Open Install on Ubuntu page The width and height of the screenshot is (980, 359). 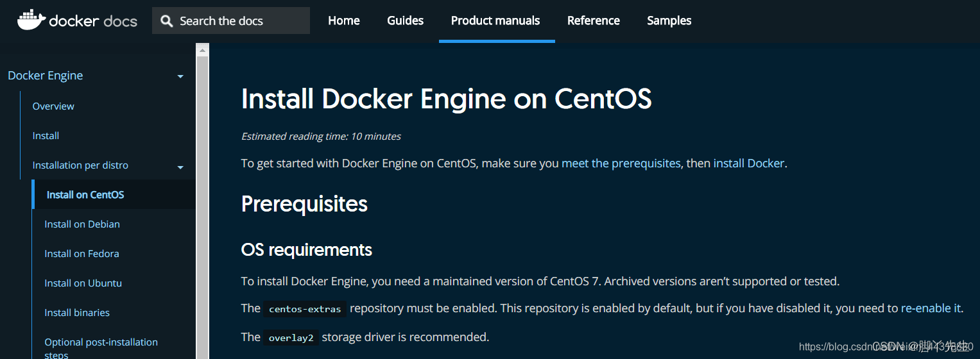[x=83, y=283]
